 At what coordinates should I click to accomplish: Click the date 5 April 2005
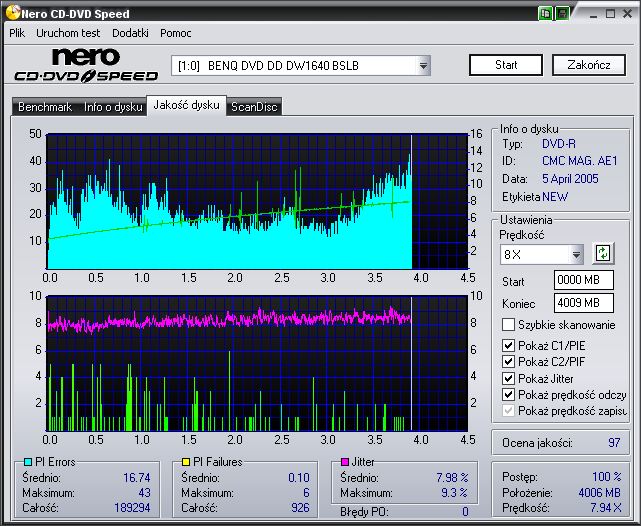click(x=570, y=179)
